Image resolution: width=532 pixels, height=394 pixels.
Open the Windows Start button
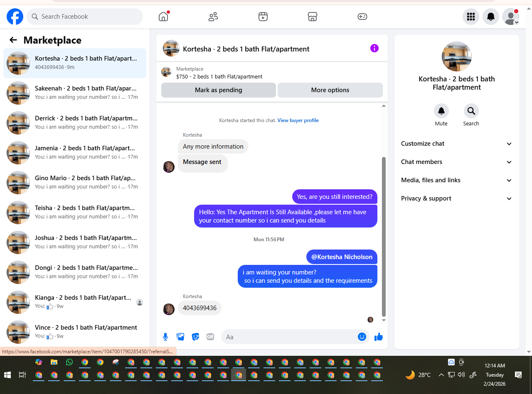[7, 375]
